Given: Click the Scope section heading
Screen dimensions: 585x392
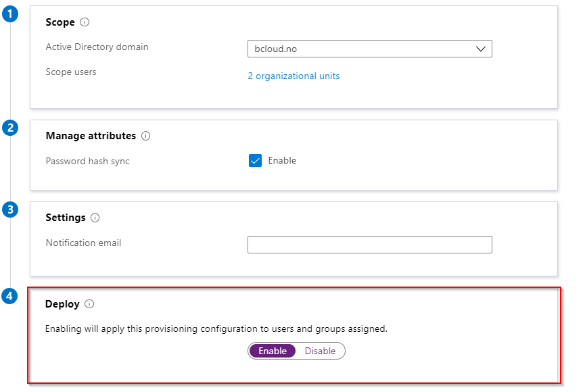Looking at the screenshot, I should [x=60, y=22].
